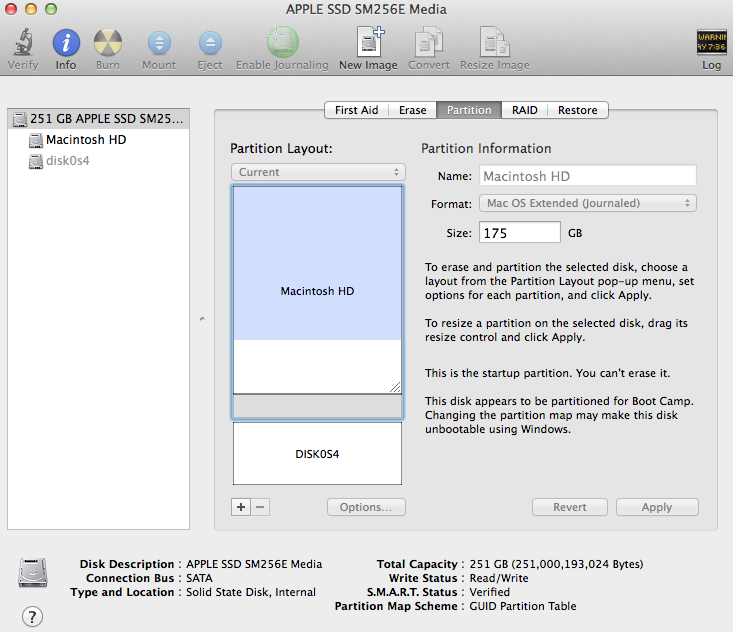The height and width of the screenshot is (632, 733).
Task: Click the Resize Image toolbar icon
Action: tap(495, 42)
